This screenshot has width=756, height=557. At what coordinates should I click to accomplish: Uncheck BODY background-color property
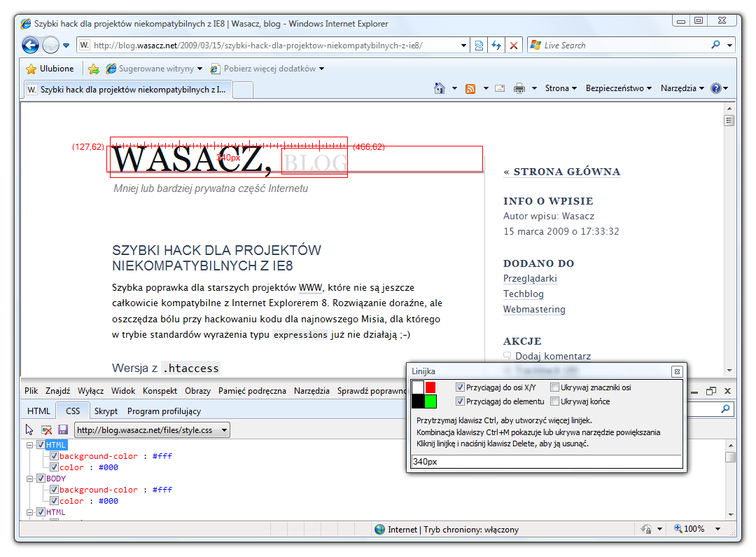click(54, 489)
